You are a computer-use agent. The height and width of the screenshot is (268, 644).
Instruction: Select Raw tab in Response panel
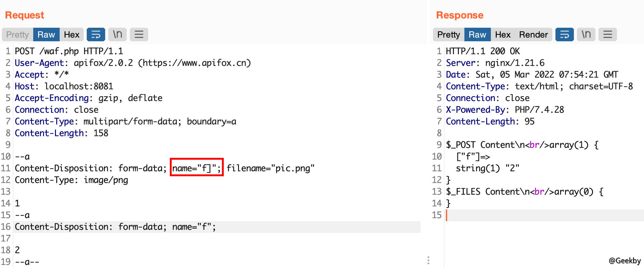click(x=477, y=35)
